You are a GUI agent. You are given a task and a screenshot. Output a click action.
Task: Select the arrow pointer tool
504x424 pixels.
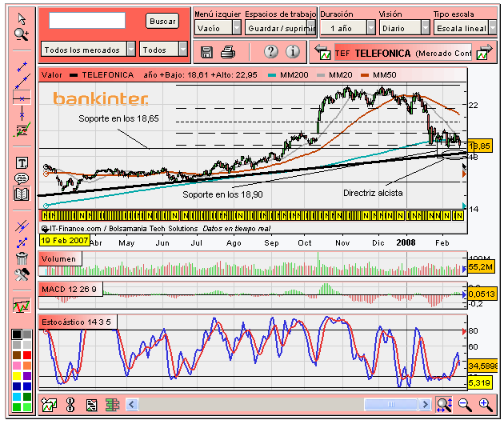click(22, 19)
